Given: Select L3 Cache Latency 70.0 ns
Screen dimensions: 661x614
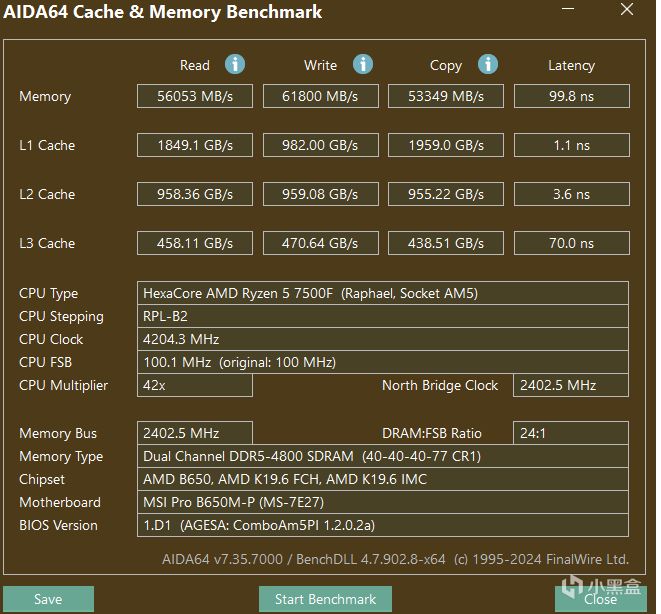Looking at the screenshot, I should click(572, 243).
